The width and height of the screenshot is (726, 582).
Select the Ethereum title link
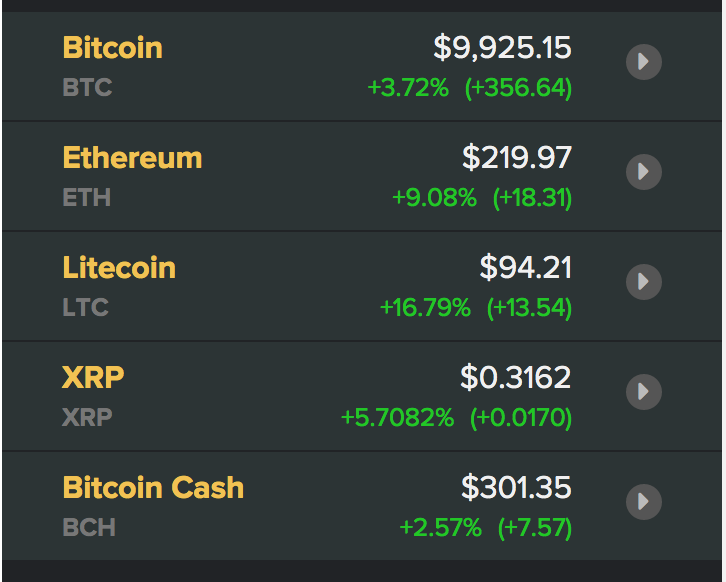pos(132,158)
